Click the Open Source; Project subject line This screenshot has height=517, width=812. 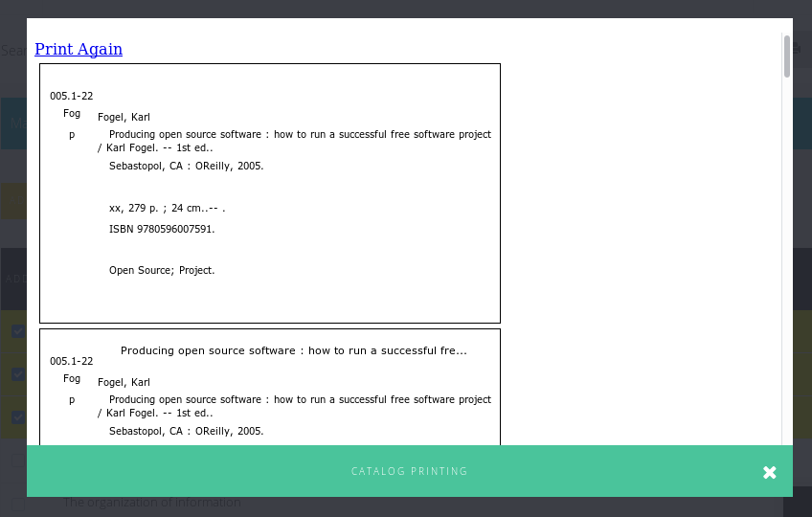(162, 270)
